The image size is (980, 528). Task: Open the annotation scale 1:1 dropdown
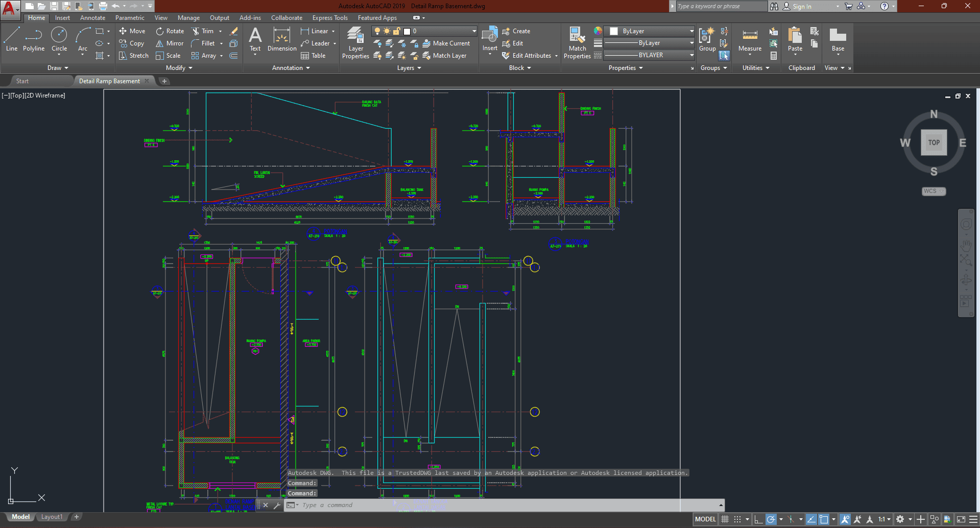(885, 519)
